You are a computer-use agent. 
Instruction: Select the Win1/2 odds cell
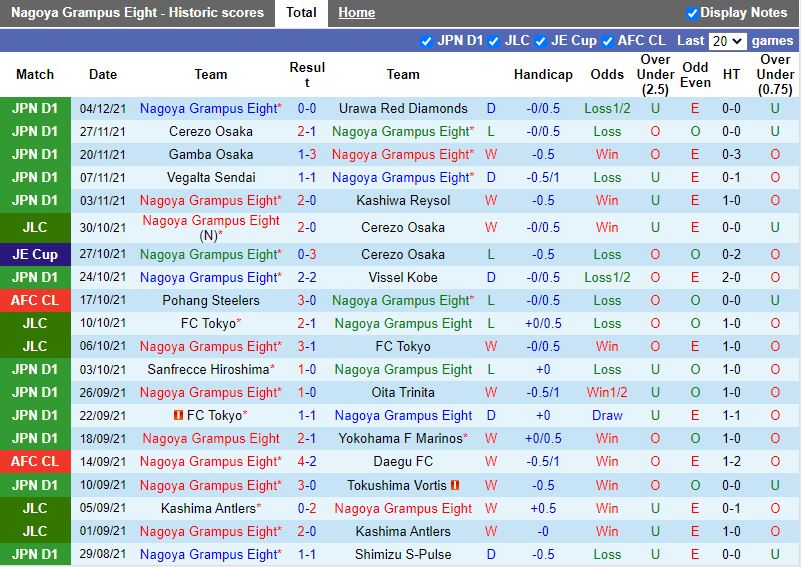(607, 392)
